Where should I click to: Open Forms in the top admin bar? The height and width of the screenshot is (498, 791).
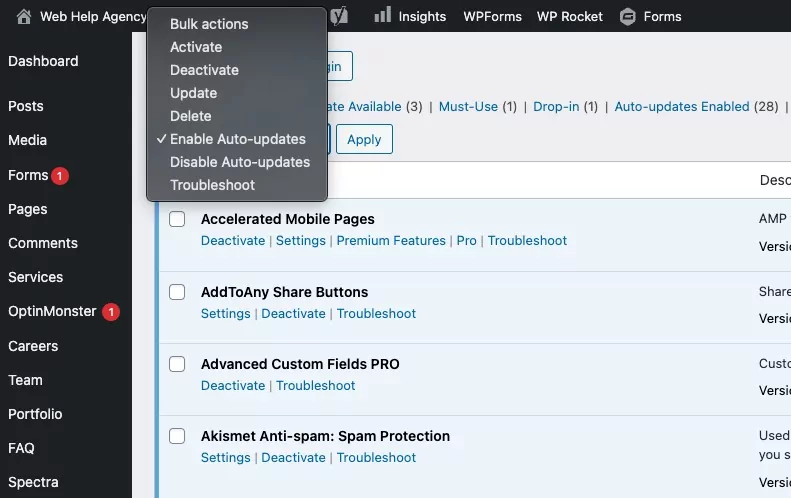[662, 17]
